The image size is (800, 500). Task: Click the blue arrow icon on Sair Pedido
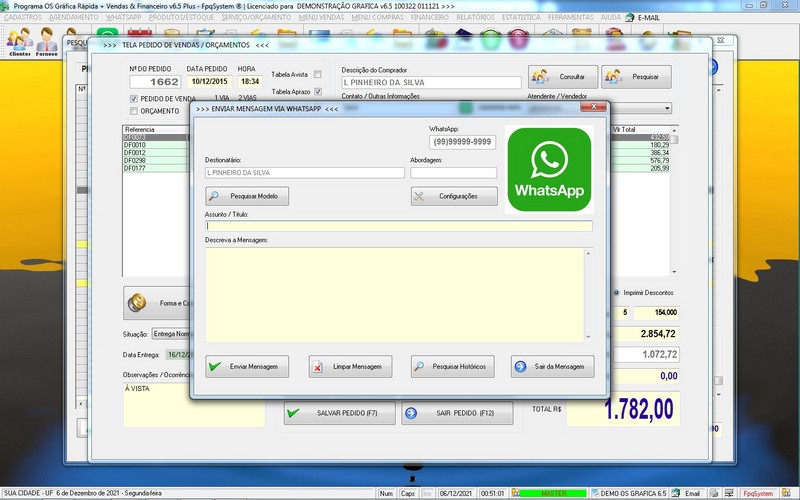point(411,413)
